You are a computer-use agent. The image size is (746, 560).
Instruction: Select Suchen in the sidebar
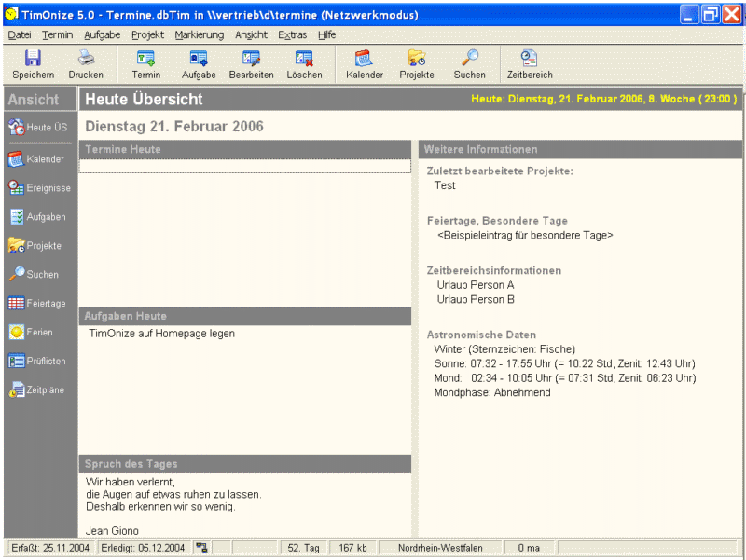(x=34, y=274)
